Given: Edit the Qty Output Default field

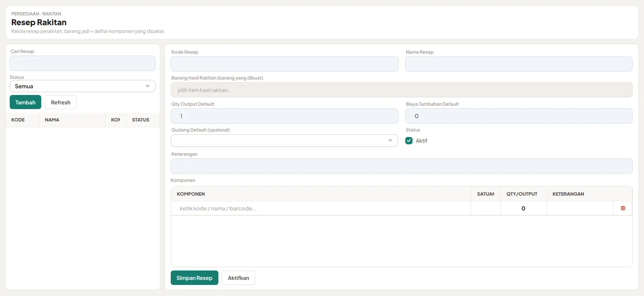Looking at the screenshot, I should [x=285, y=116].
